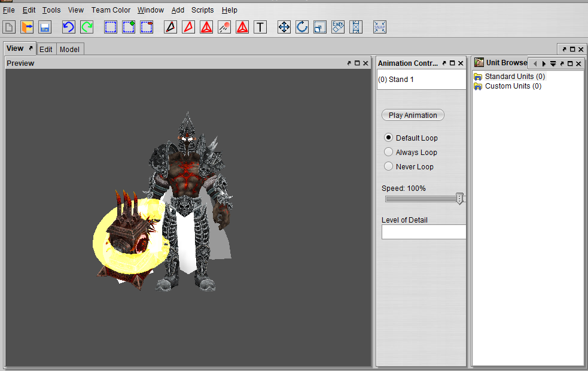Open the (0) Stand 1 animation dropdown
Screen dimensions: 588x371
(422, 80)
